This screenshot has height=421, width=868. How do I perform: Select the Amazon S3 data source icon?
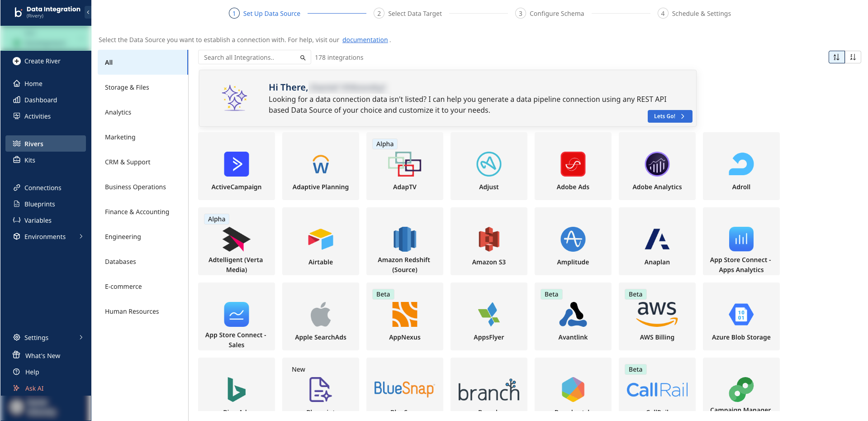489,239
